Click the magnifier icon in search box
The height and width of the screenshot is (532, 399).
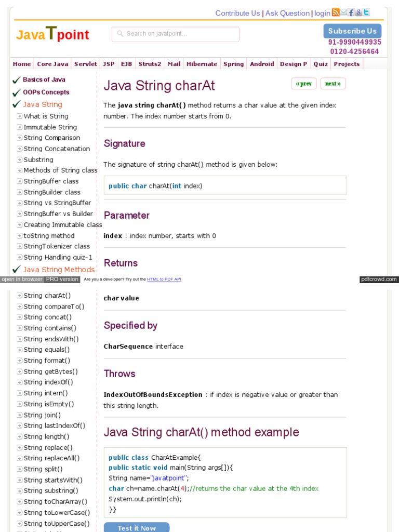point(120,34)
